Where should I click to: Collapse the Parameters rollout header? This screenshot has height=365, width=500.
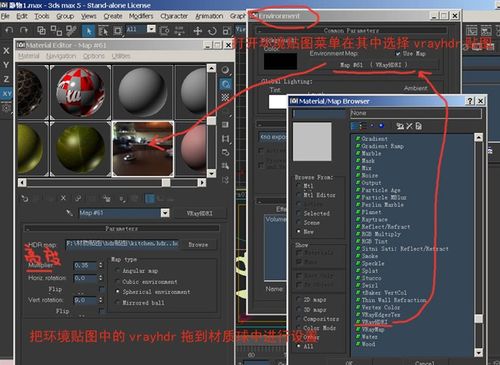pyautogui.click(x=122, y=229)
